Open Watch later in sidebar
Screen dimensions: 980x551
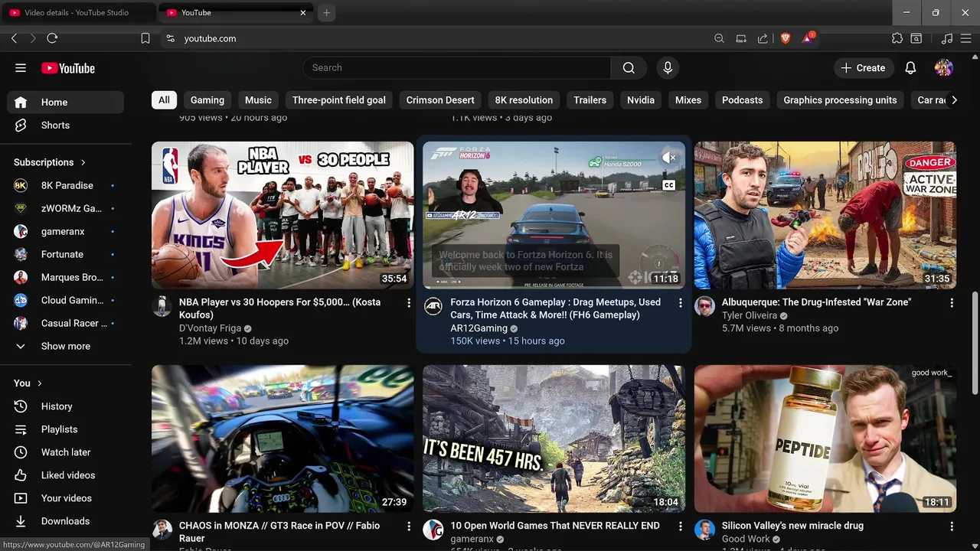[65, 452]
